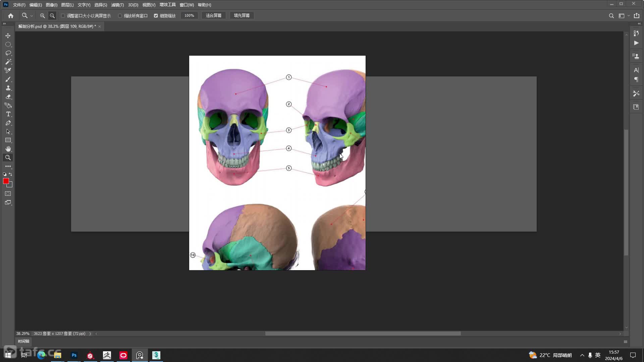Enable zoom all windows checkbox
This screenshot has height=362, width=644.
120,16
